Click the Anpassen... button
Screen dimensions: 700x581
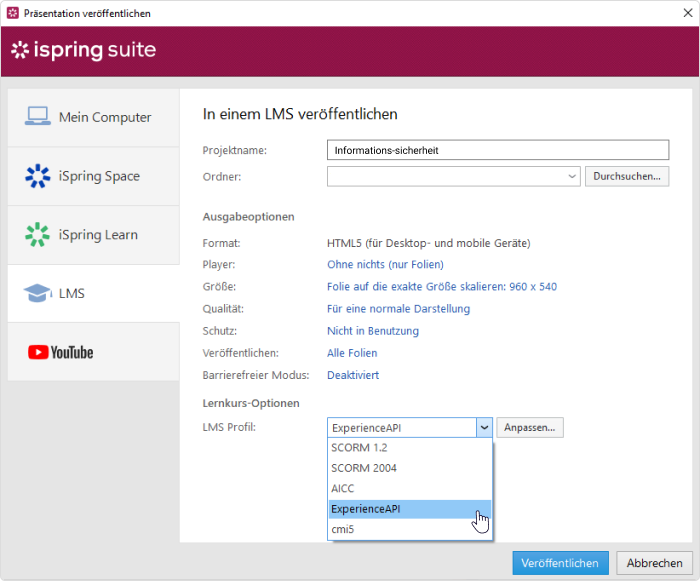coord(530,428)
